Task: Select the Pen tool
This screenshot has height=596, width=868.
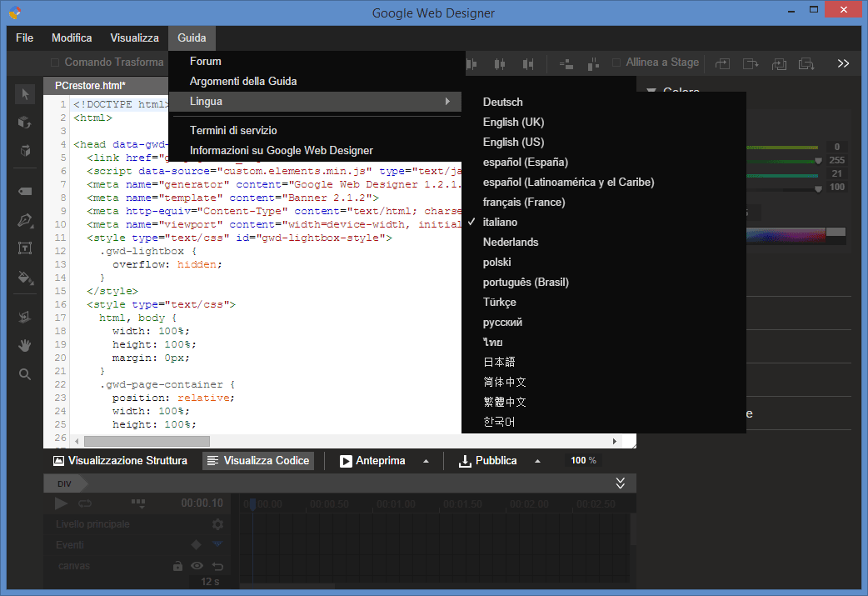Action: click(x=25, y=220)
